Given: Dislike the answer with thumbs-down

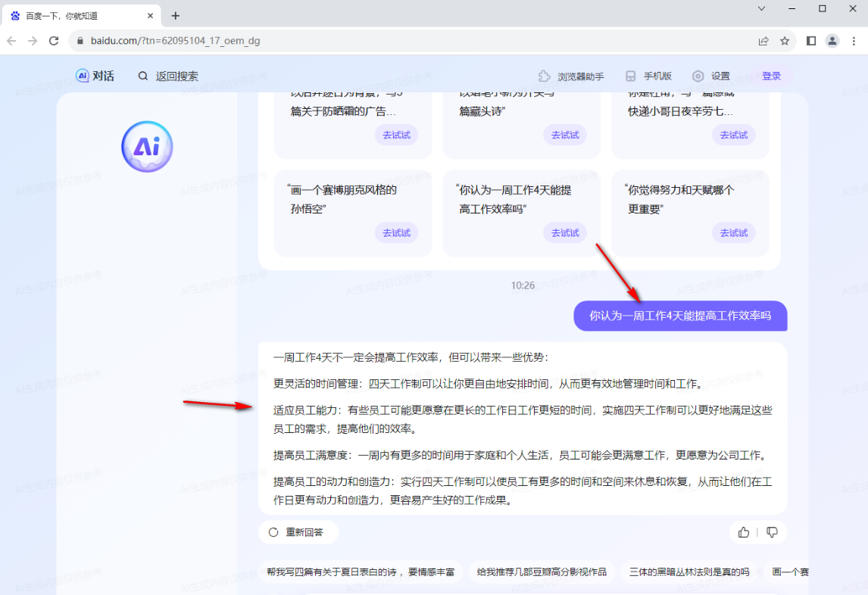Looking at the screenshot, I should [x=772, y=532].
